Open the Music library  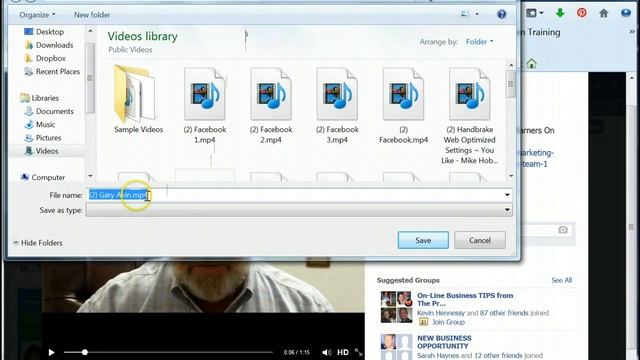tap(45, 124)
